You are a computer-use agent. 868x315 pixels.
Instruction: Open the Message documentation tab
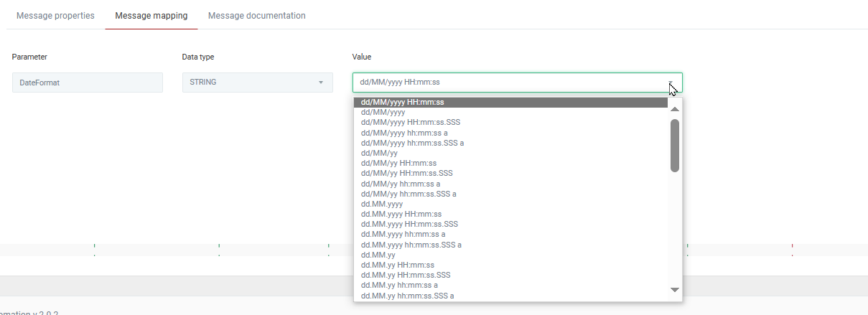point(256,16)
